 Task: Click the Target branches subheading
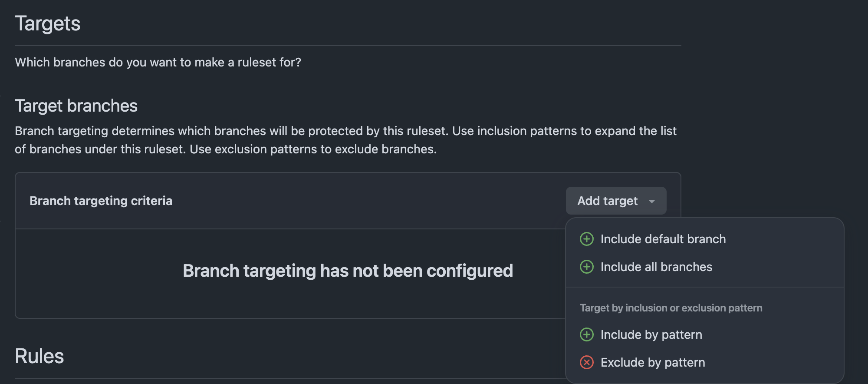tap(76, 106)
